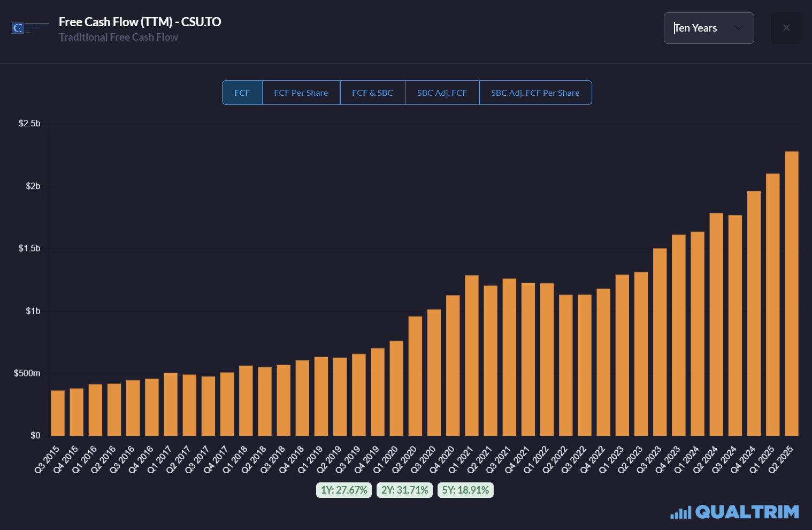Click the $0 y-axis label
The width and height of the screenshot is (812, 530).
click(35, 435)
